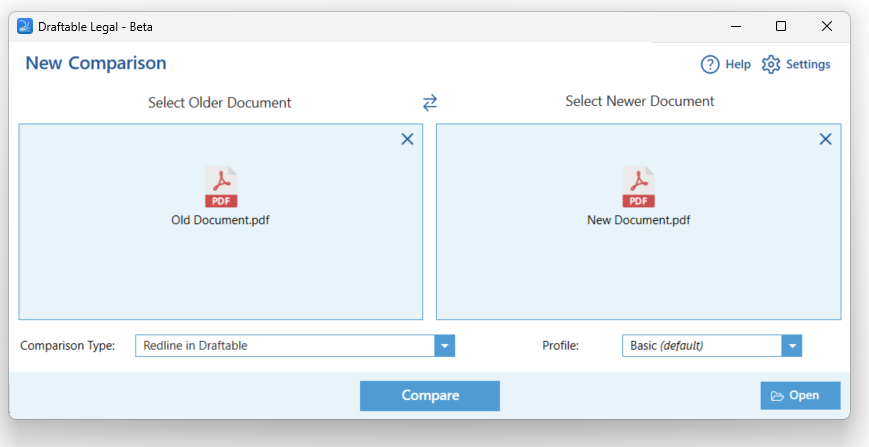Click the New Document.pdf PDF icon
The height and width of the screenshot is (447, 869).
pos(638,187)
